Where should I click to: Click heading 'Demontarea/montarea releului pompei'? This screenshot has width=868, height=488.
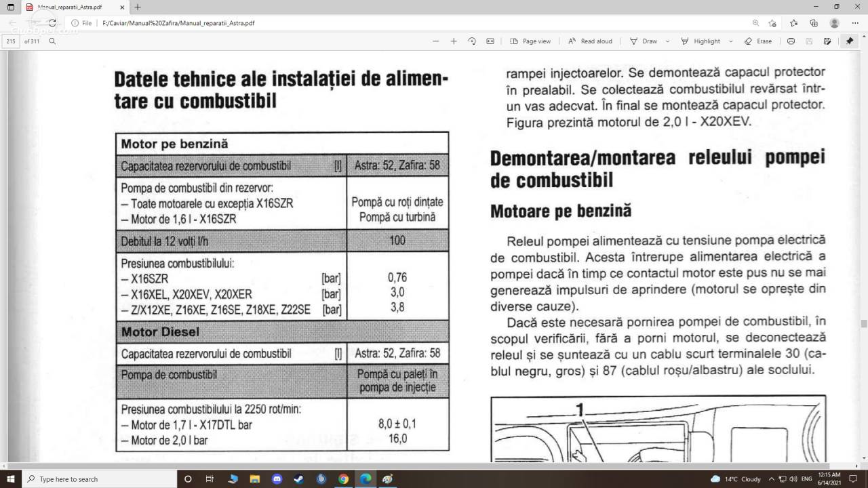point(658,158)
